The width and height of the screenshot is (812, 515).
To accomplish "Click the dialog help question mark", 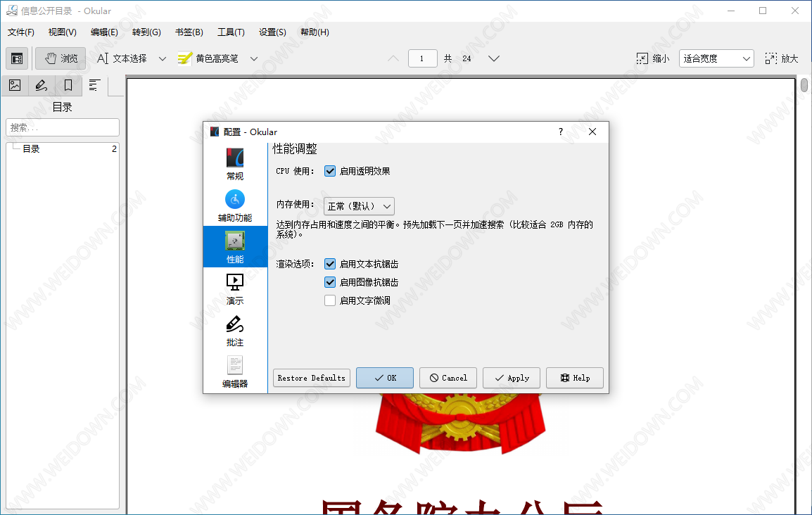I will [x=561, y=132].
